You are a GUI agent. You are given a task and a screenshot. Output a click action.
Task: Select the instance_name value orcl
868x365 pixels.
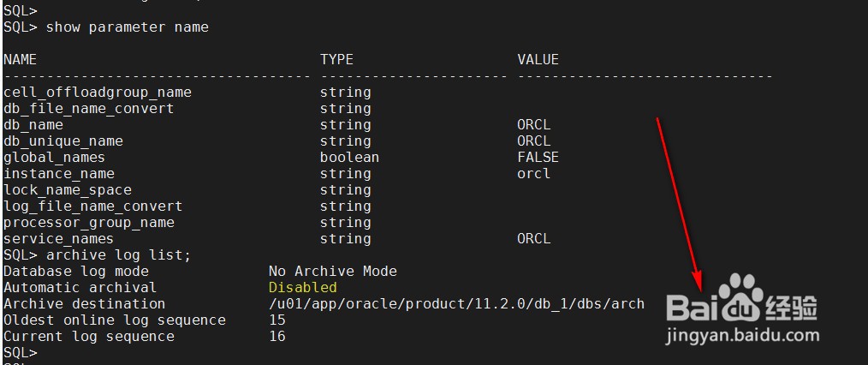pos(534,173)
